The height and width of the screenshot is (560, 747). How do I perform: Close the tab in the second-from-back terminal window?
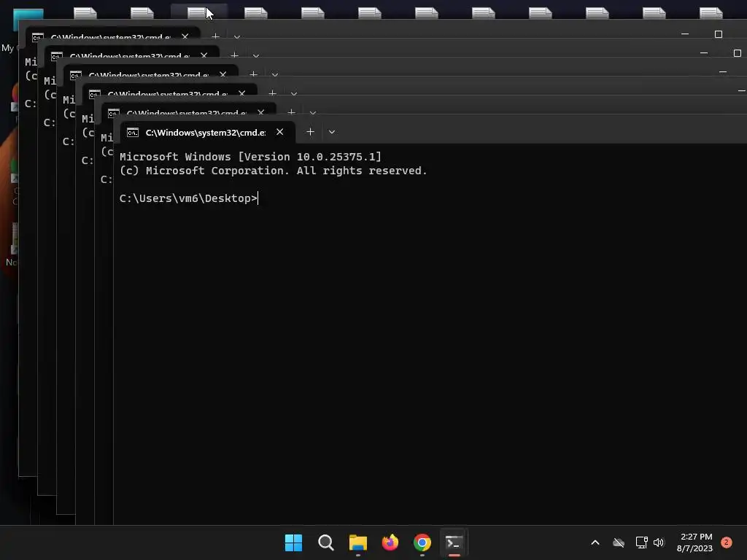(204, 55)
